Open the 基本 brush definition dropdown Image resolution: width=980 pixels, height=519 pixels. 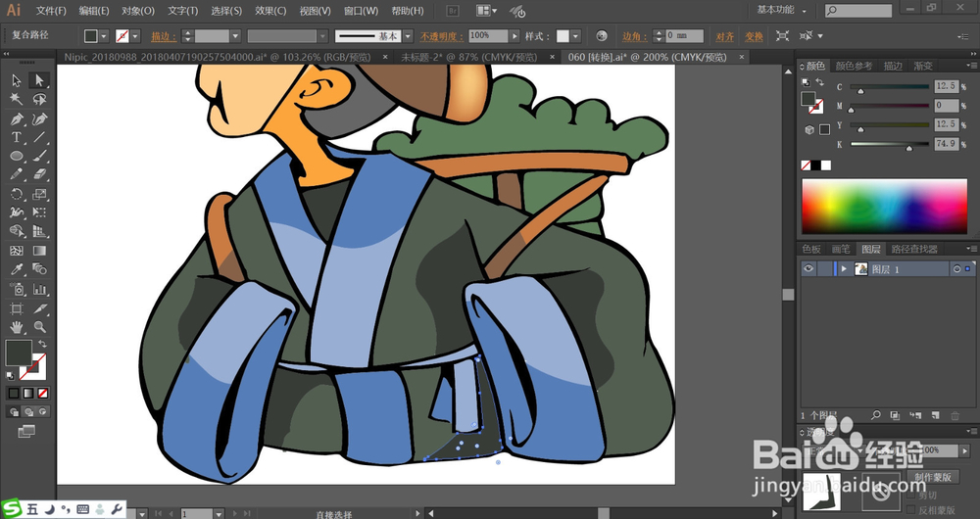click(x=408, y=36)
